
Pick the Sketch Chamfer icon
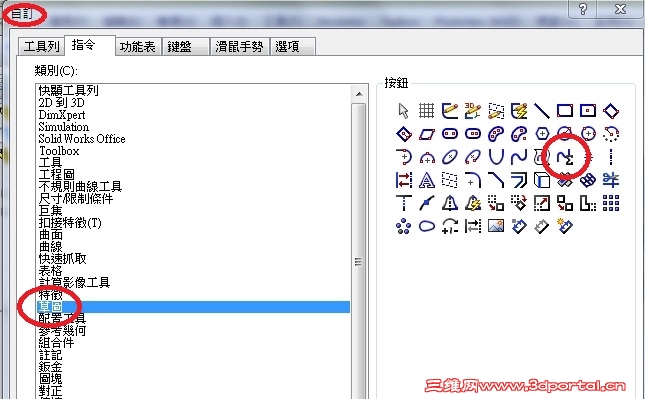pos(496,180)
